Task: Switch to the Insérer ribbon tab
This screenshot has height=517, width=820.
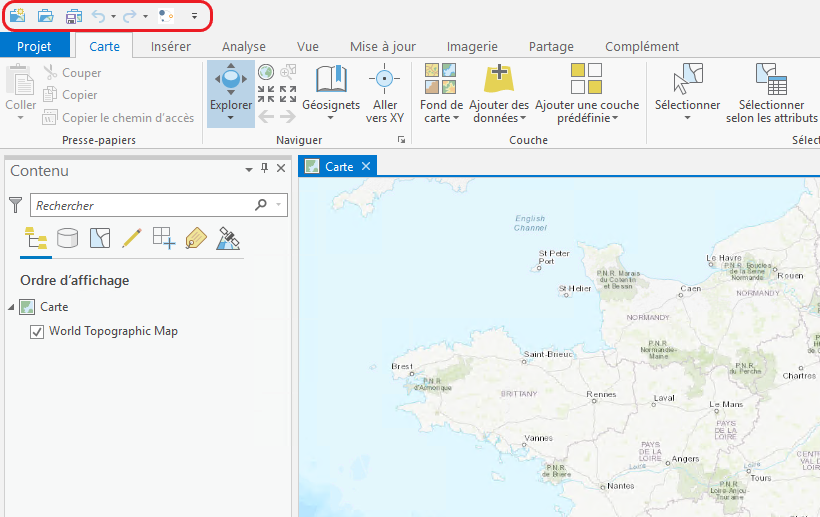Action: 170,46
